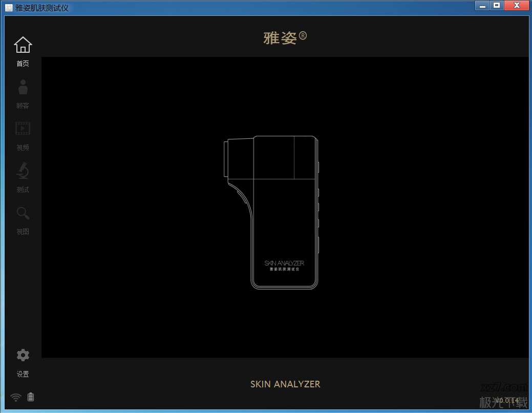Click the 雅姿肌肤测试仪 title bar icon
The height and width of the screenshot is (413, 532).
click(9, 8)
